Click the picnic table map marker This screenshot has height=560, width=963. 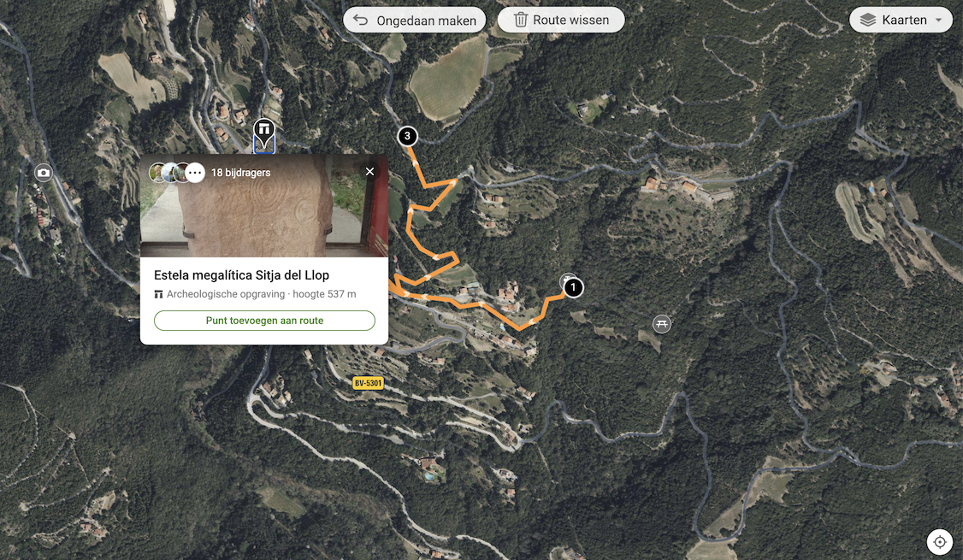(661, 323)
